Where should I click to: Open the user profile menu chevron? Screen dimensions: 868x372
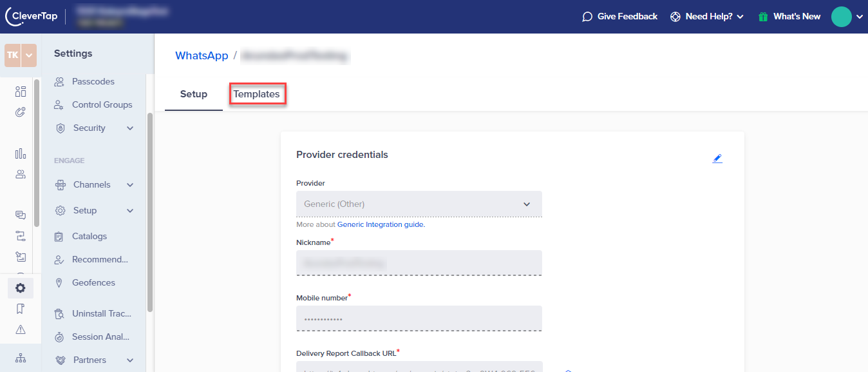pyautogui.click(x=860, y=17)
